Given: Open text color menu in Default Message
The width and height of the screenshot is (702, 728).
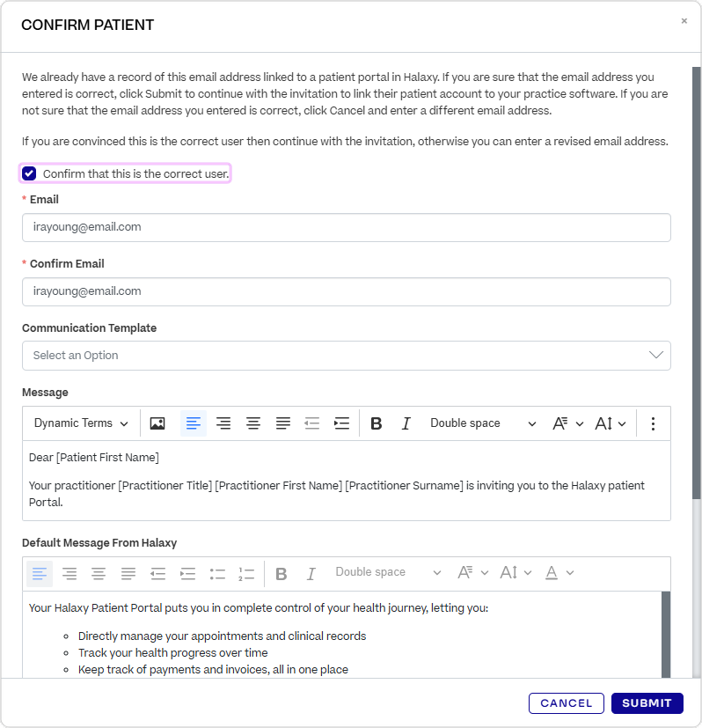Looking at the screenshot, I should tap(559, 572).
